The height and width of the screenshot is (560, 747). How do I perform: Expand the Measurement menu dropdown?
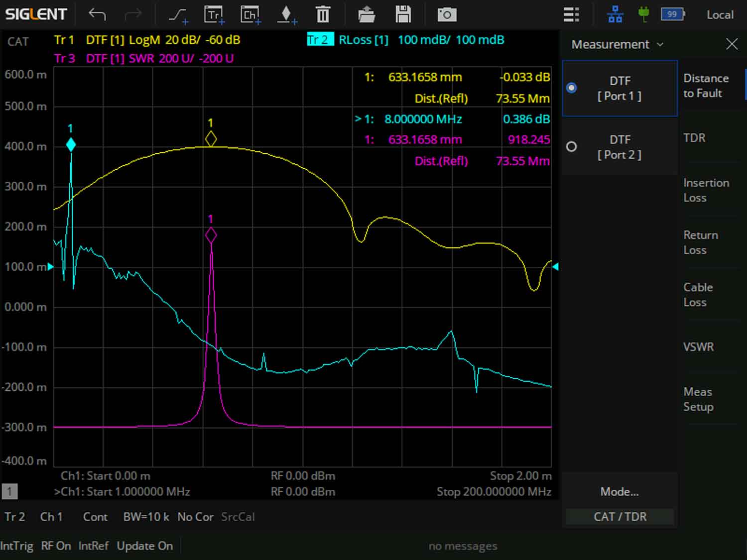(617, 44)
